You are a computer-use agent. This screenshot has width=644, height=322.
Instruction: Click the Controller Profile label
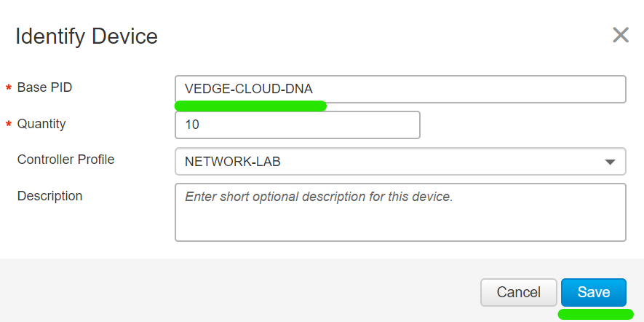(x=65, y=160)
